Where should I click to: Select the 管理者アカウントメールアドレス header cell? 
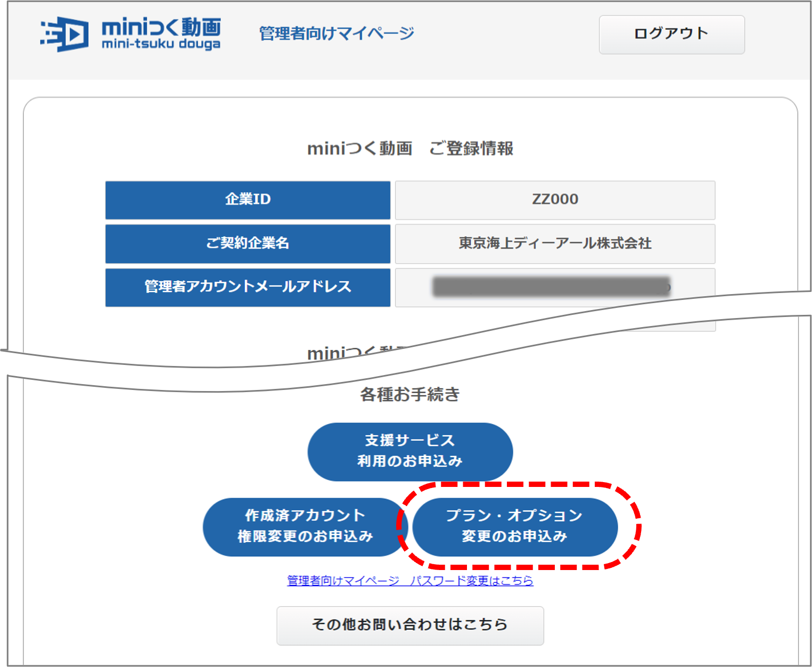coord(248,287)
